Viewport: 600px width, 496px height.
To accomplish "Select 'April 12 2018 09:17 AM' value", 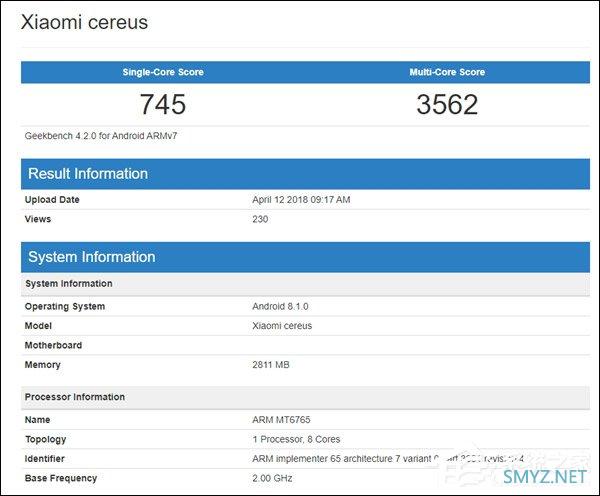I will [301, 200].
